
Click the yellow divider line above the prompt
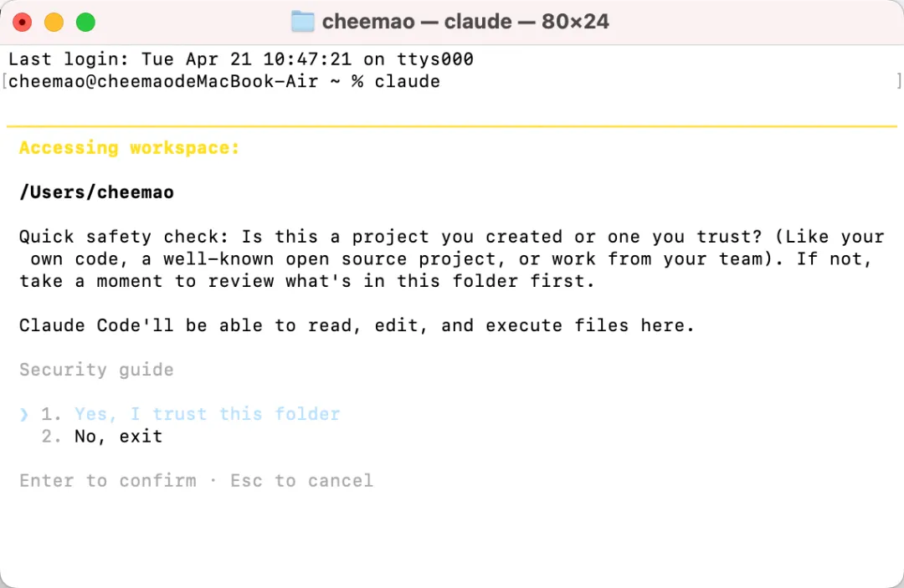(452, 126)
